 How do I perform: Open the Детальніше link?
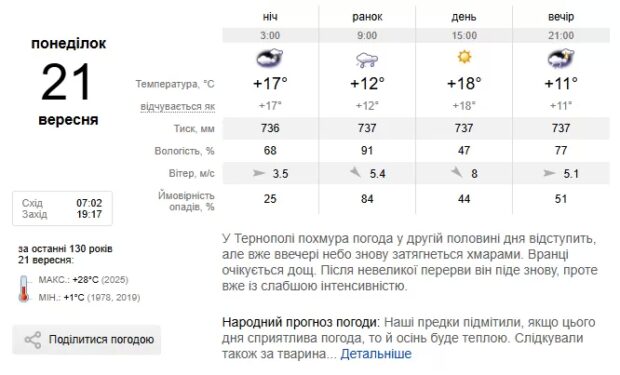376,354
